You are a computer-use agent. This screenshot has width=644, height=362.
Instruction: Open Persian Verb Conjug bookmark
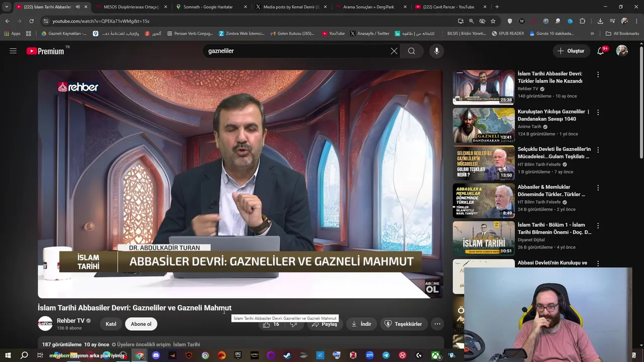tap(189, 34)
